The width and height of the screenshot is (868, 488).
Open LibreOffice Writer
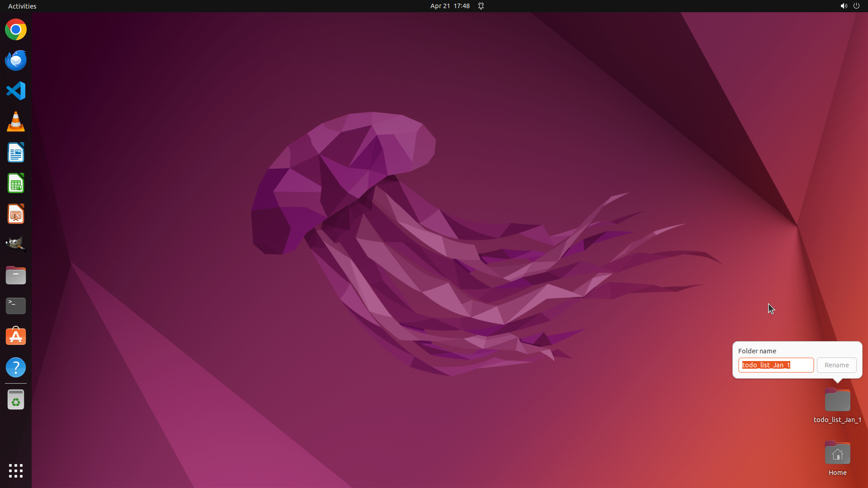point(16,153)
